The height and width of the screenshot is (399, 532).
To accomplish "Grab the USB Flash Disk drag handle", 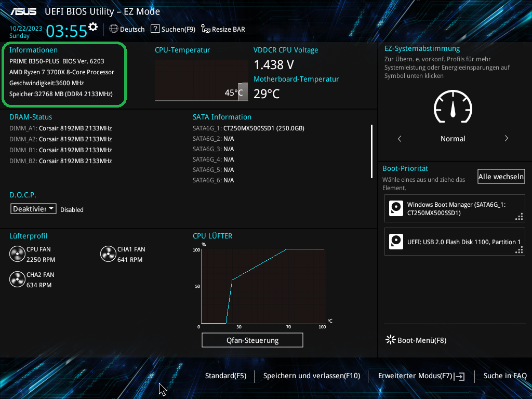I will point(519,250).
